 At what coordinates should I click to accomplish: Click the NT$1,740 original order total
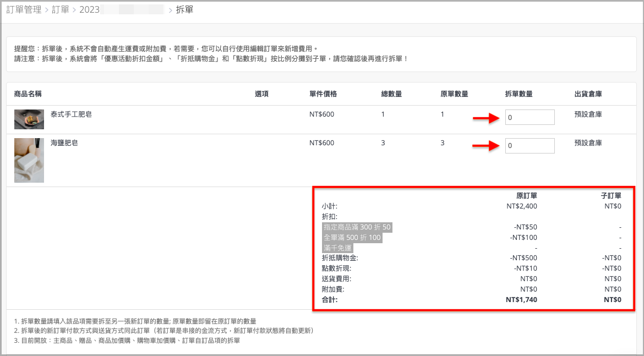point(521,300)
